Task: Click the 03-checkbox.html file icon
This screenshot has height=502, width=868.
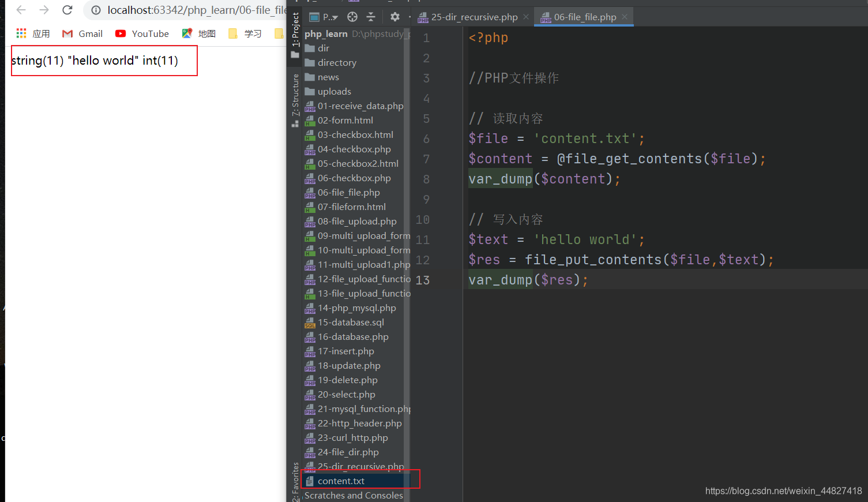Action: click(310, 135)
